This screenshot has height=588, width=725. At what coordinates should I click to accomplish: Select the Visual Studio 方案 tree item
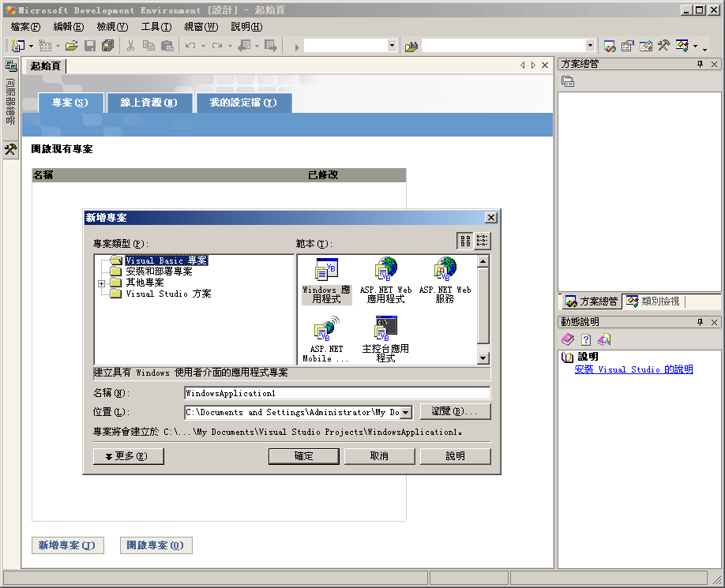pos(168,294)
